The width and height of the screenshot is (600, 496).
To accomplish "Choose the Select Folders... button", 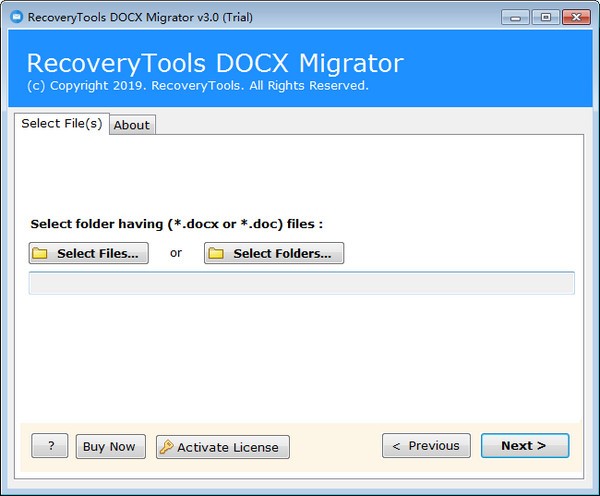I will click(x=274, y=254).
